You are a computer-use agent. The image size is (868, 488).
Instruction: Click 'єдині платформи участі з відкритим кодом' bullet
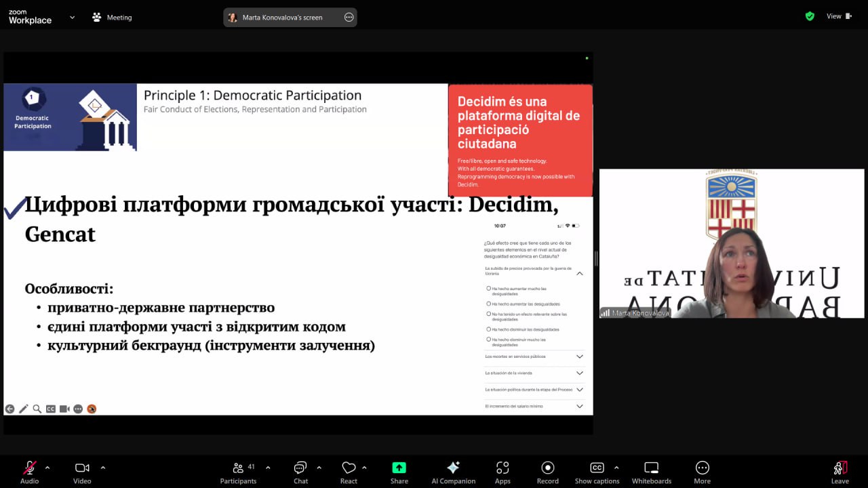tap(197, 327)
